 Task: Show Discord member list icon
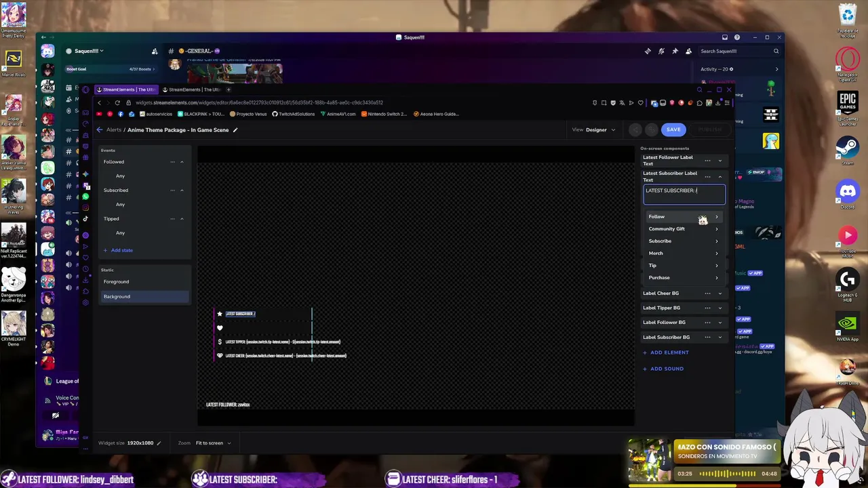688,51
